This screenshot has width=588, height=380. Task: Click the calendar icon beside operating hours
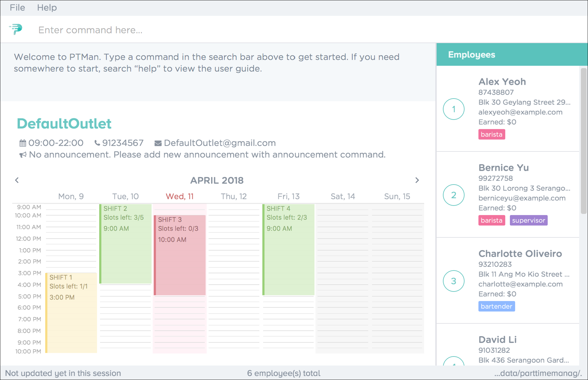pyautogui.click(x=23, y=143)
